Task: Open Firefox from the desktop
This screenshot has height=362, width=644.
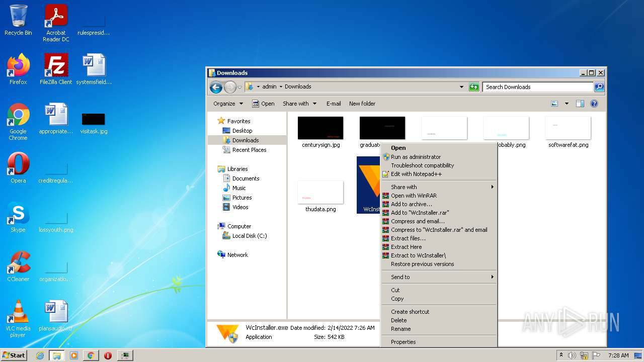Action: (x=18, y=69)
